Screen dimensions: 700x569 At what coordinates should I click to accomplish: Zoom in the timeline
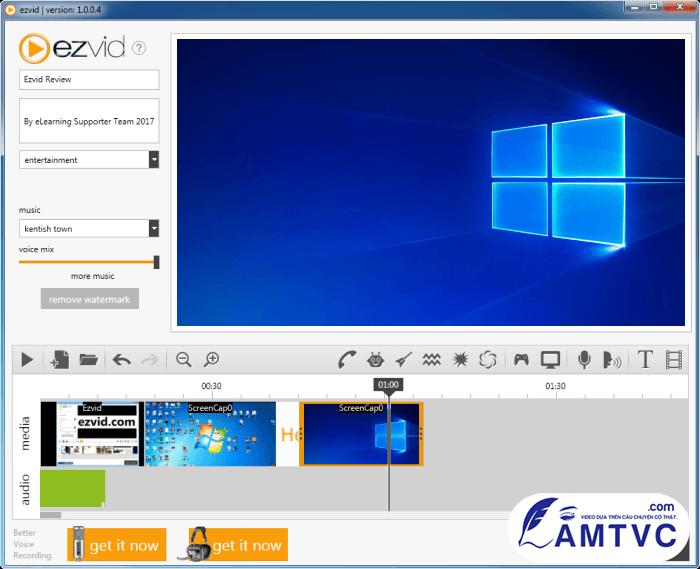(212, 360)
